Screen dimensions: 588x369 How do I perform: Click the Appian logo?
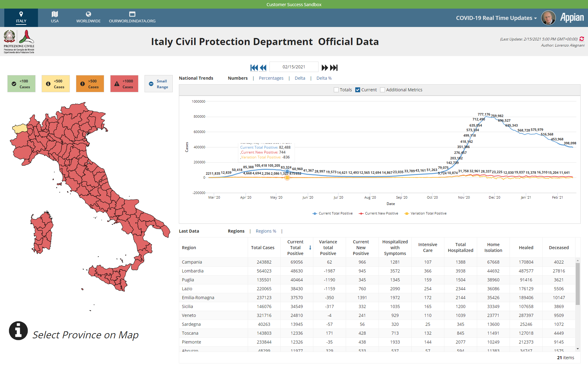[x=572, y=18]
